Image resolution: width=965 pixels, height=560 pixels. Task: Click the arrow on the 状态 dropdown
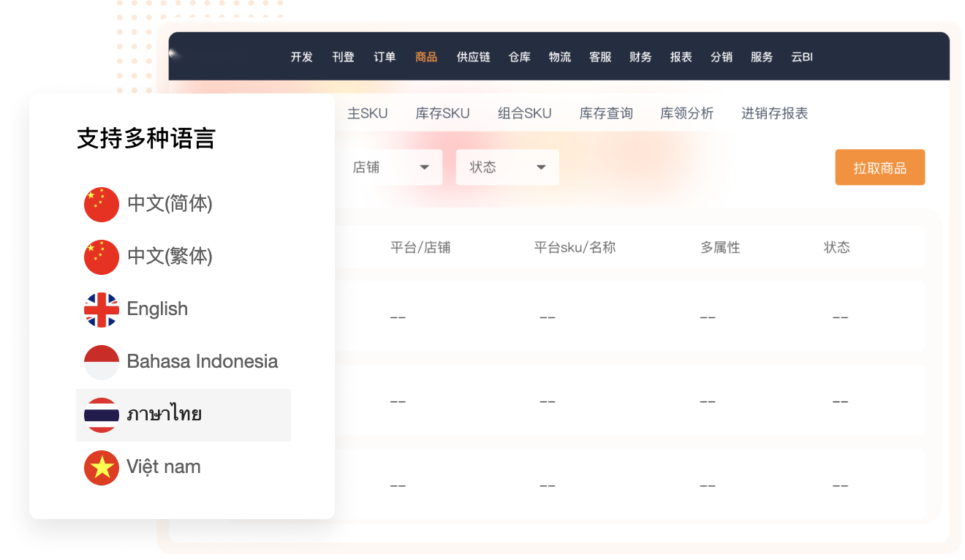[541, 167]
